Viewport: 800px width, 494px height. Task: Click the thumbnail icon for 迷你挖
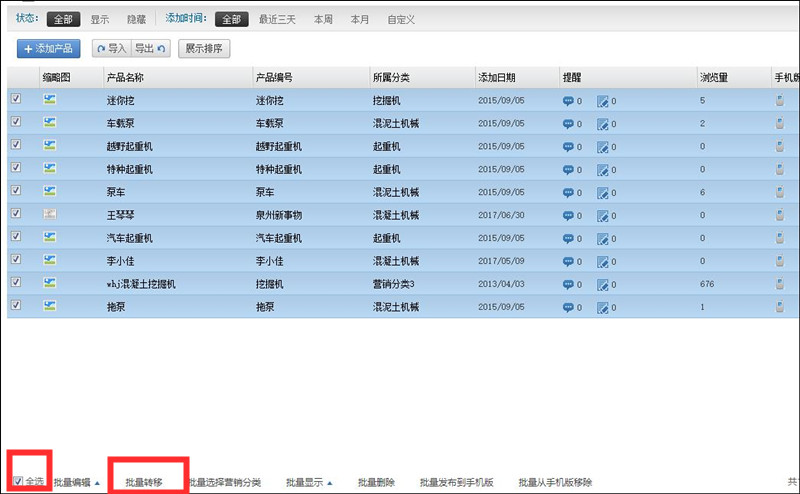[x=50, y=100]
